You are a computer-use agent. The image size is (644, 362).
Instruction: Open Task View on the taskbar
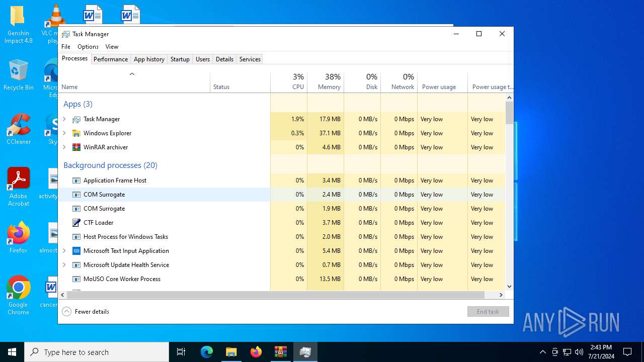click(x=181, y=352)
